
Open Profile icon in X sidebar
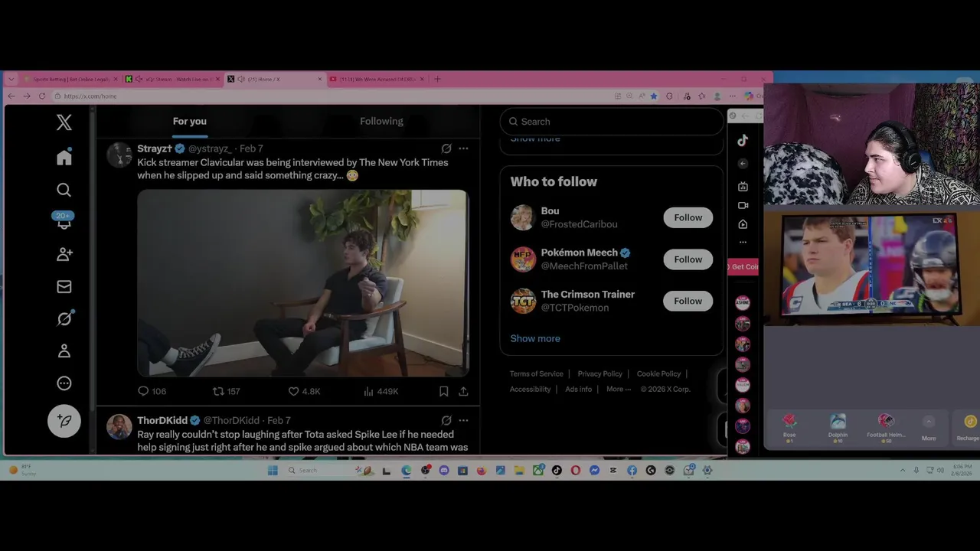coord(64,351)
